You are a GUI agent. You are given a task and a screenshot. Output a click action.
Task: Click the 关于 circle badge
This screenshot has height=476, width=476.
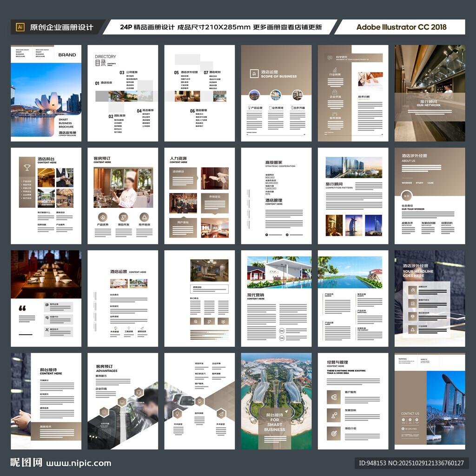(x=406, y=196)
